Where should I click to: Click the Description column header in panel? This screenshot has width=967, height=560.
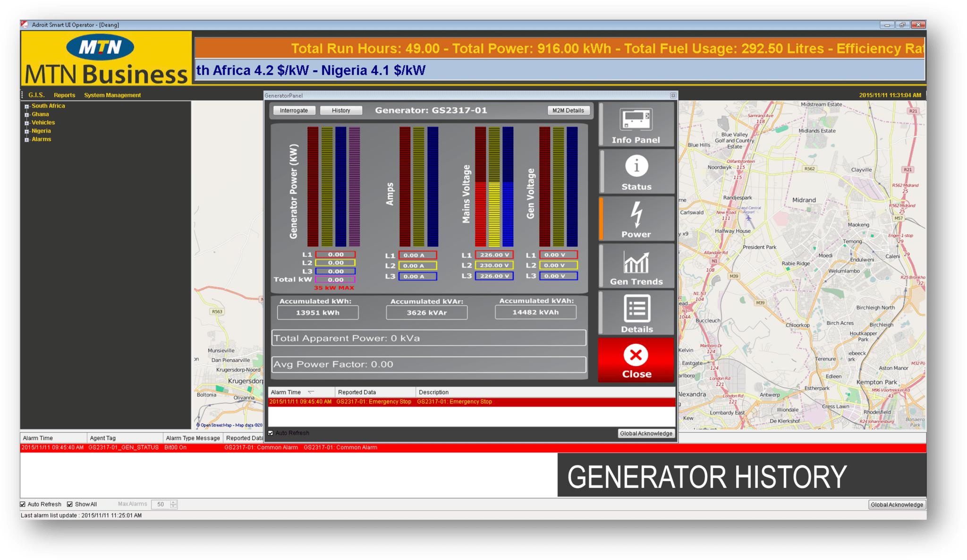[545, 392]
